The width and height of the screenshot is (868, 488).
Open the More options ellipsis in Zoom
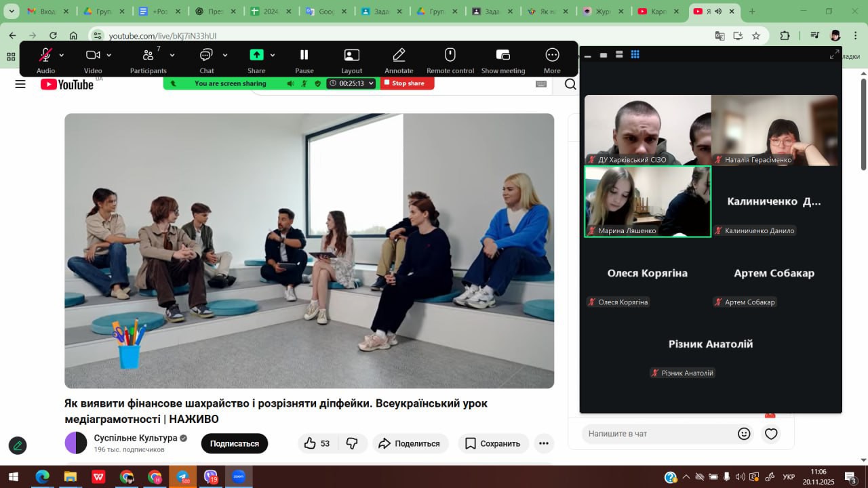click(x=552, y=56)
